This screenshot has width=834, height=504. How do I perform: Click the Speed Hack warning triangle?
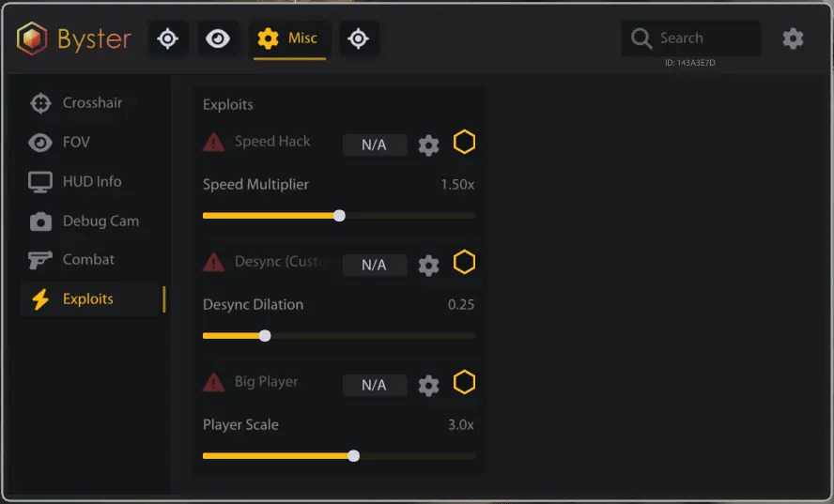pyautogui.click(x=213, y=143)
